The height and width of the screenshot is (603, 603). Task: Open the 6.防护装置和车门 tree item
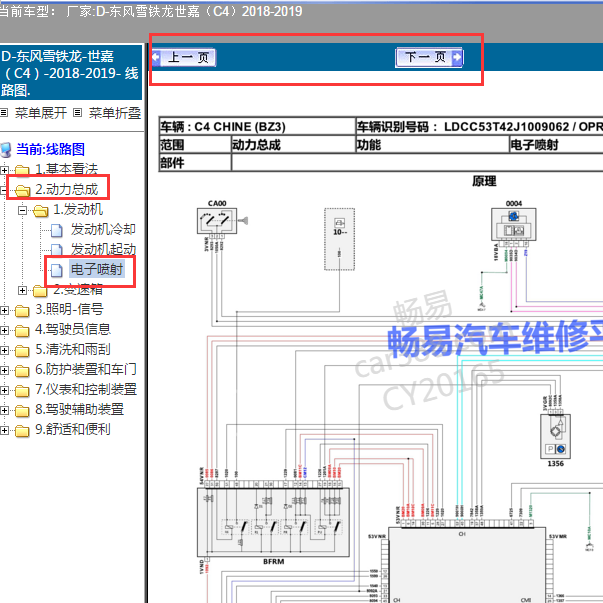86,369
